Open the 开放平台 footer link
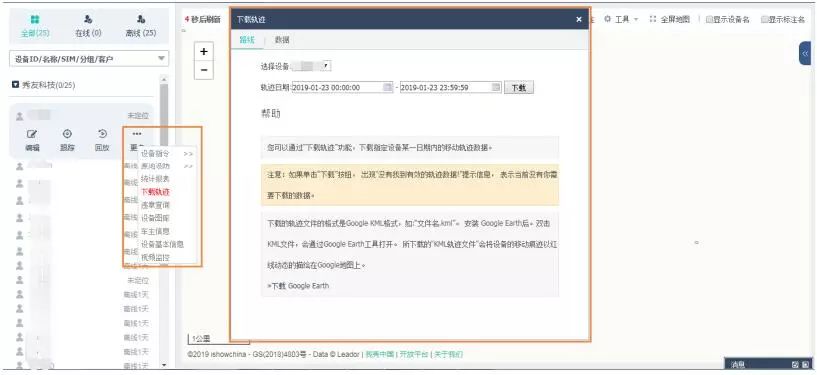The height and width of the screenshot is (375, 817). 414,354
